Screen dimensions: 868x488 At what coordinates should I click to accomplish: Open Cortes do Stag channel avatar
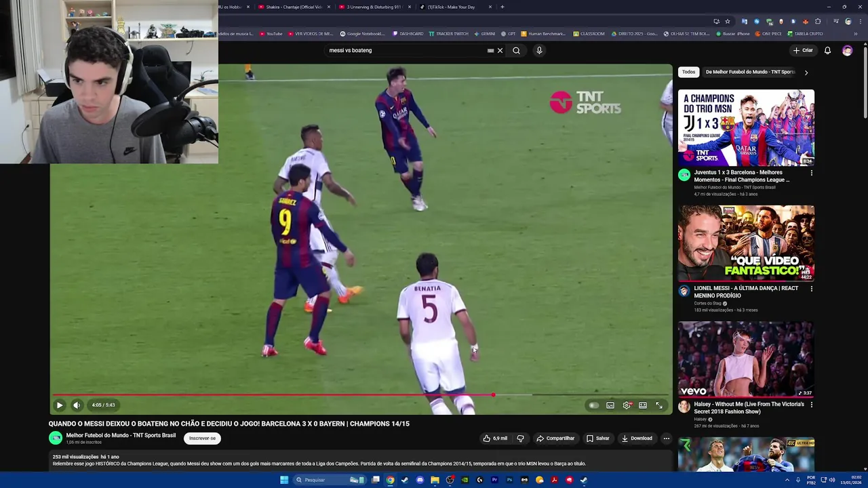(x=684, y=291)
